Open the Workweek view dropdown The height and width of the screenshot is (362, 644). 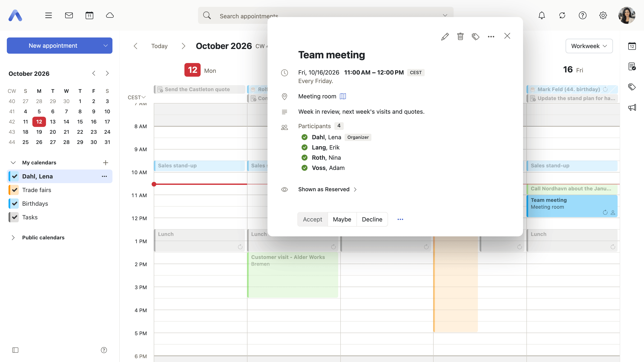[589, 46]
